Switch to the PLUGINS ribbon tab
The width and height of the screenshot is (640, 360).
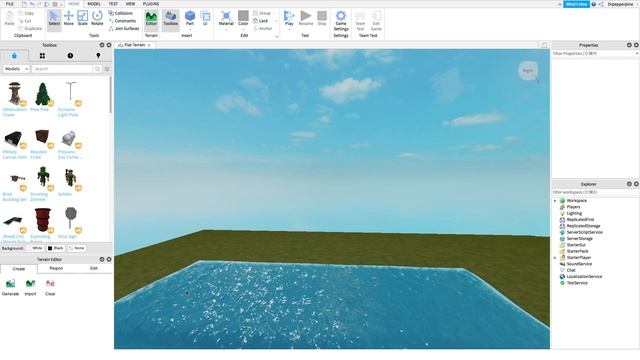(x=151, y=4)
